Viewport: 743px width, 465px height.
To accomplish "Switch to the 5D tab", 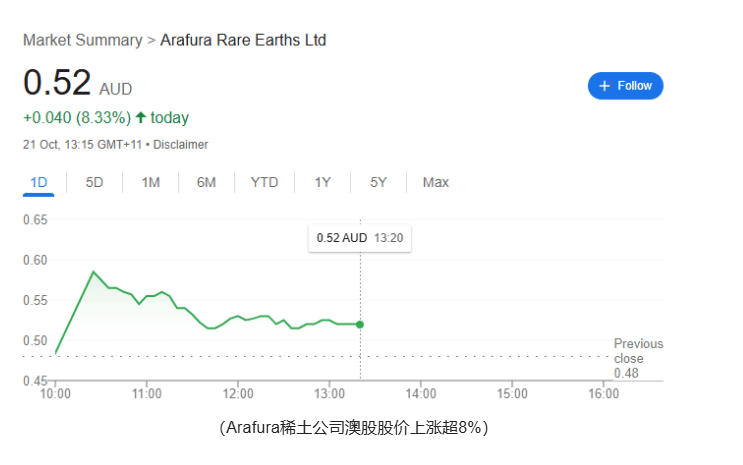I will pos(94,182).
